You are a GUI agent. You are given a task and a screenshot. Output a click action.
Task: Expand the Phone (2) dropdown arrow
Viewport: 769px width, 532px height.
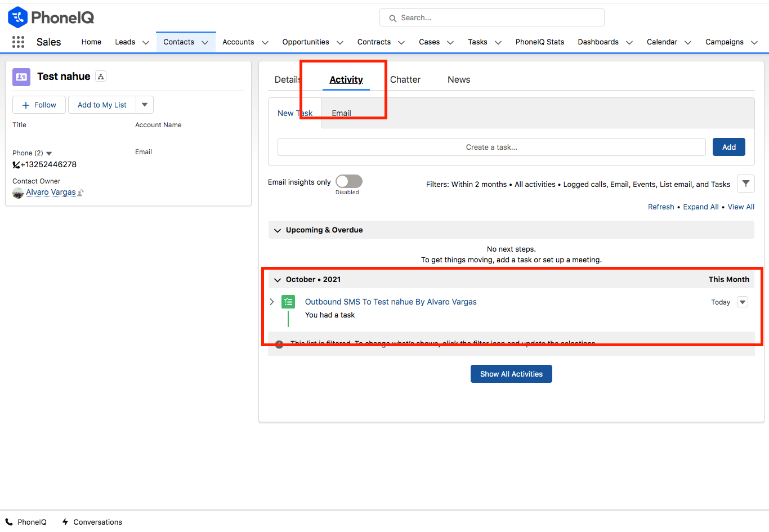click(49, 153)
